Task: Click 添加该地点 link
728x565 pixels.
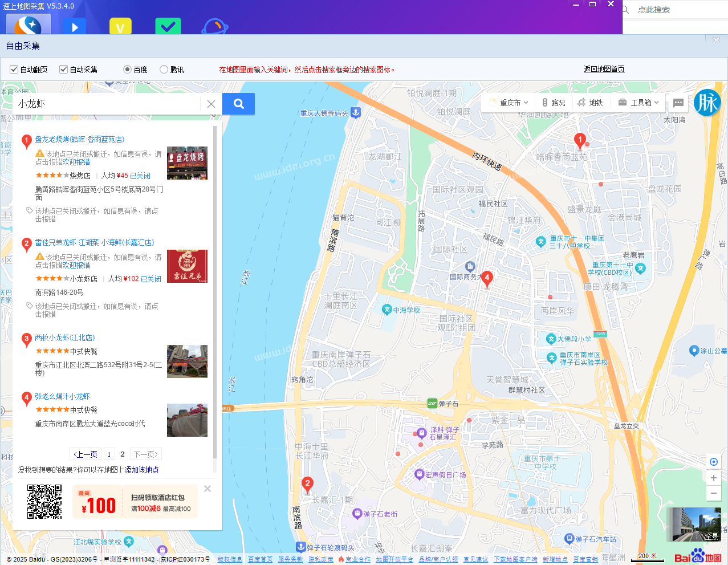Action: pos(141,470)
